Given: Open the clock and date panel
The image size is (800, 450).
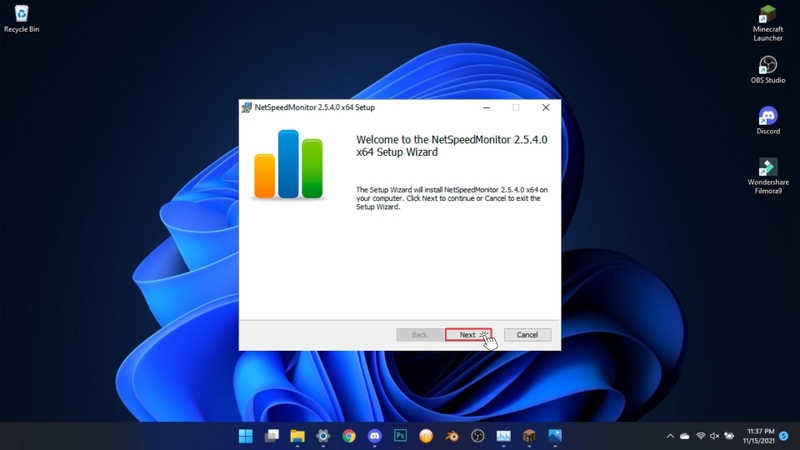Looking at the screenshot, I should tap(759, 436).
